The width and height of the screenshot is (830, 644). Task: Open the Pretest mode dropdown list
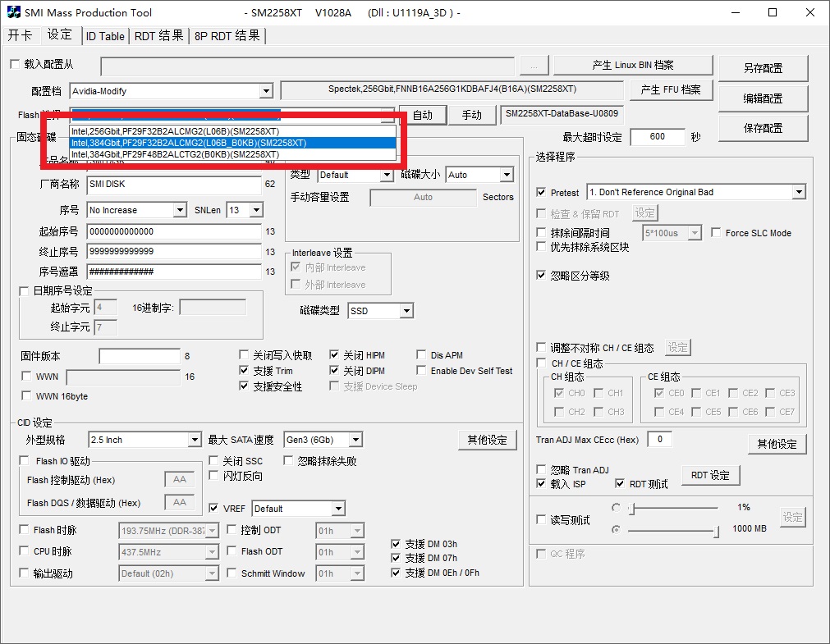click(798, 192)
